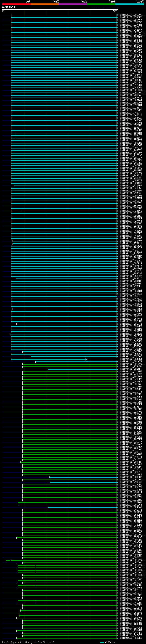Click the query end position 528
Screen dimensions: 146x644
(x=115, y=11)
